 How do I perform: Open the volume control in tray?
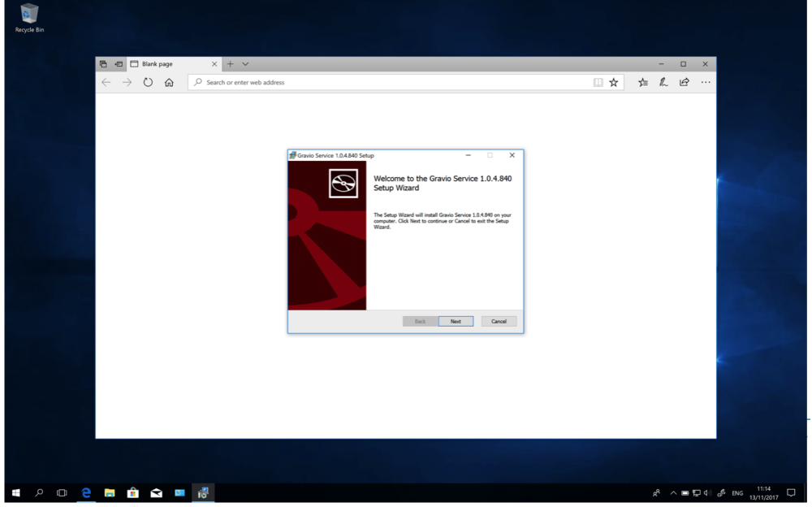point(707,493)
